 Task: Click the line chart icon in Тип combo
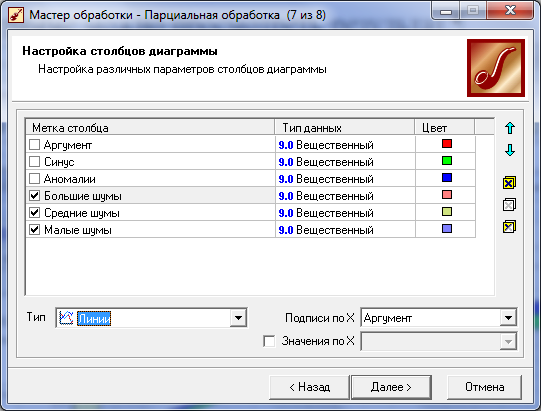[x=66, y=318]
